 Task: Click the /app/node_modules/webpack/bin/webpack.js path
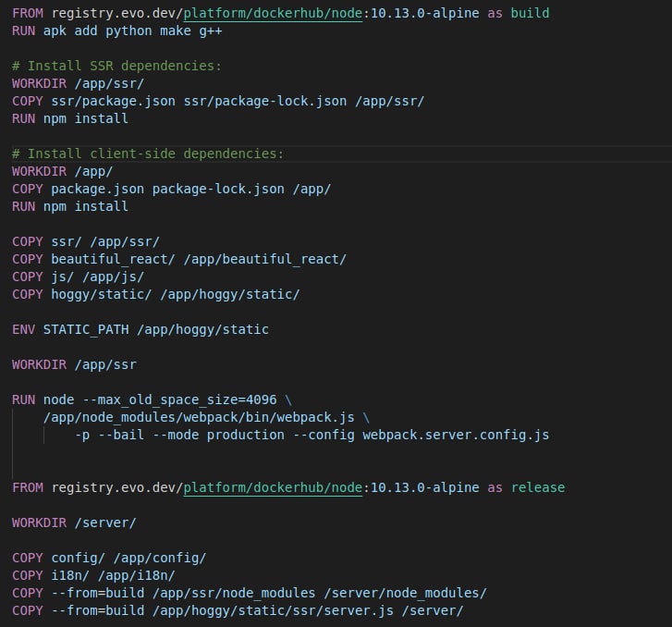pyautogui.click(x=199, y=417)
